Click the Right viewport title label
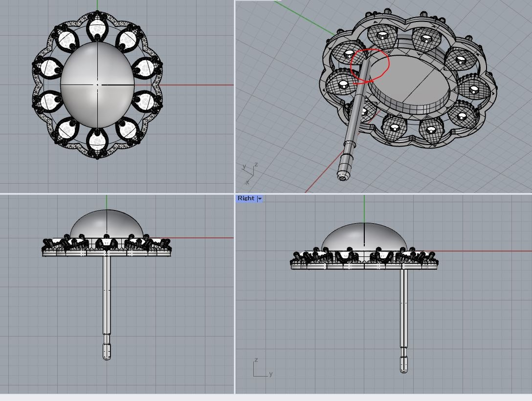The image size is (532, 401). click(245, 198)
